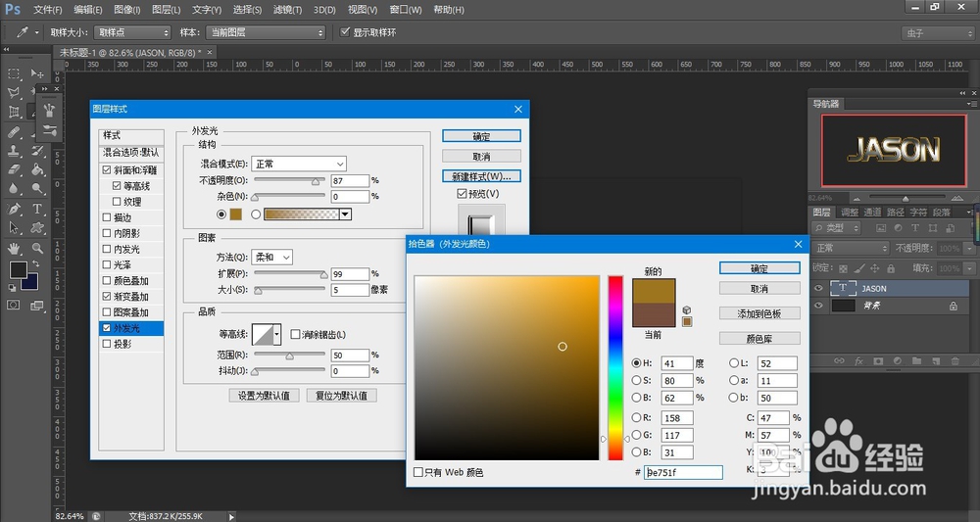Open 样本 dropdown showing 当前图层
Image resolution: width=980 pixels, height=522 pixels.
[267, 32]
